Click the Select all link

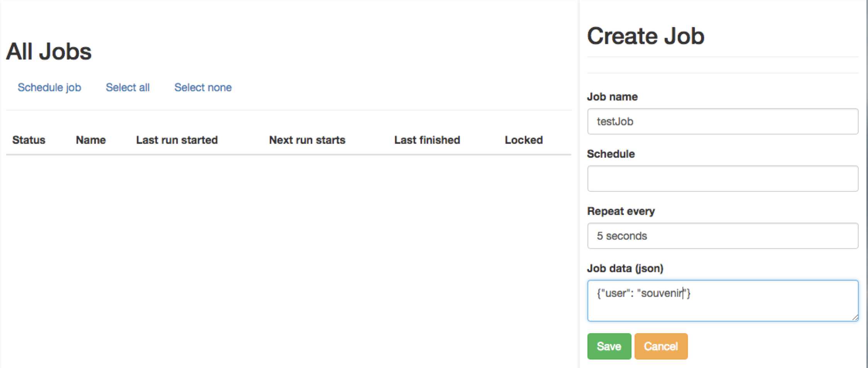pos(128,87)
